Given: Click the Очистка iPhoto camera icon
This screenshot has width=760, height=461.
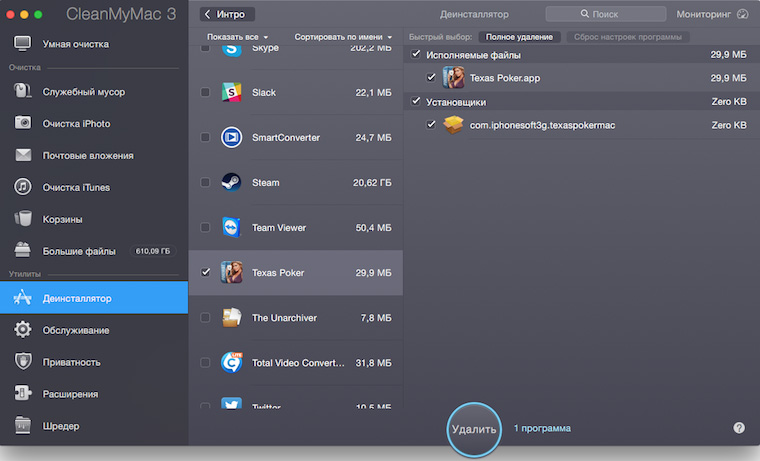Looking at the screenshot, I should click(x=23, y=123).
